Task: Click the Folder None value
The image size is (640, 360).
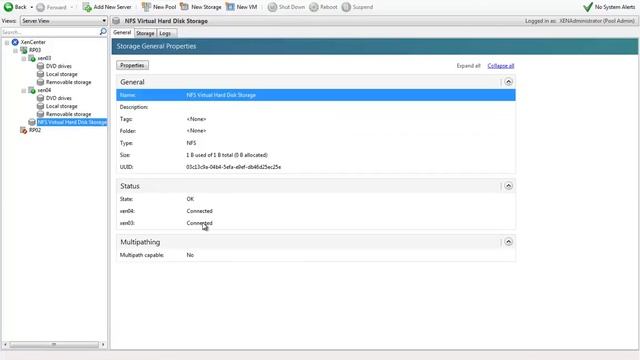Action: point(196,131)
